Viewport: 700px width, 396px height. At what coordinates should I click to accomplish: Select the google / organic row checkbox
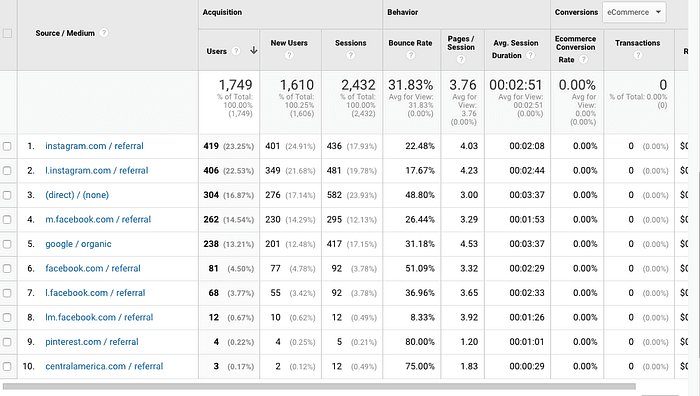(x=7, y=244)
